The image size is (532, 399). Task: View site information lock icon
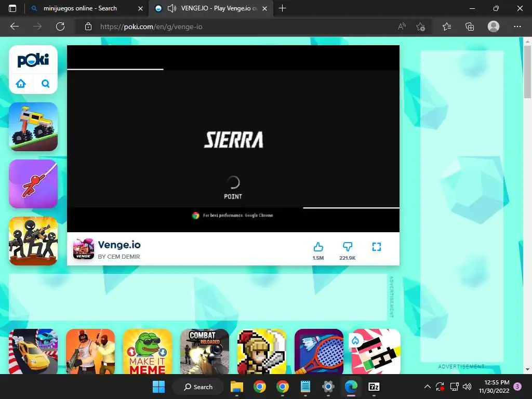pyautogui.click(x=88, y=26)
